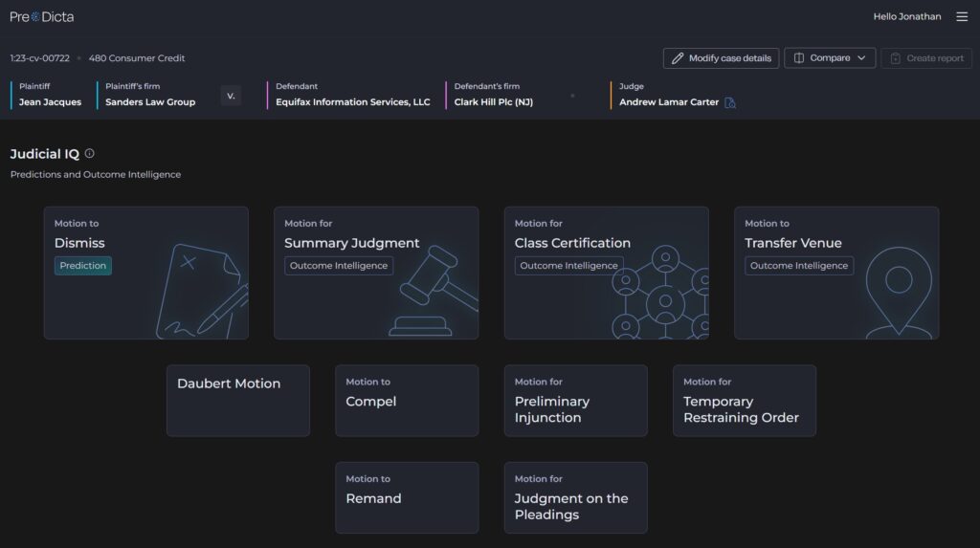The width and height of the screenshot is (980, 548).
Task: Click the Pre Dicta logo
Action: [42, 17]
